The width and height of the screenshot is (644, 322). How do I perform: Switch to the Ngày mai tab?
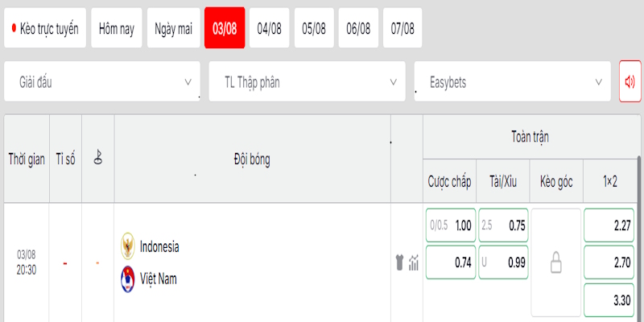point(173,28)
